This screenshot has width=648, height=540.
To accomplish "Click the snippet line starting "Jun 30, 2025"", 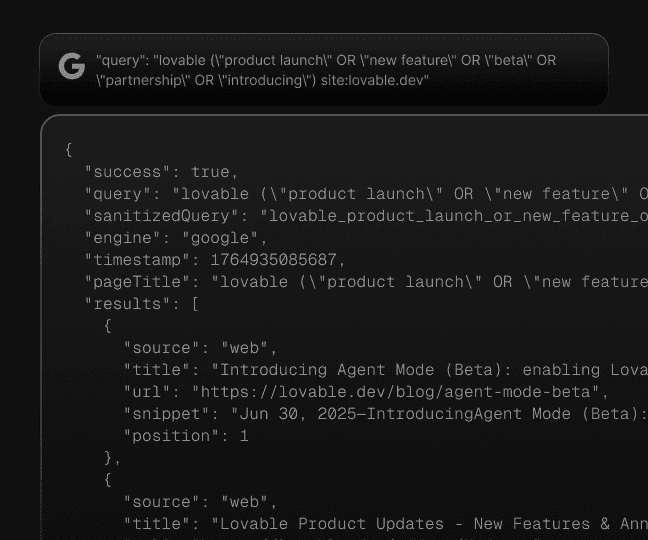I will tap(386, 414).
